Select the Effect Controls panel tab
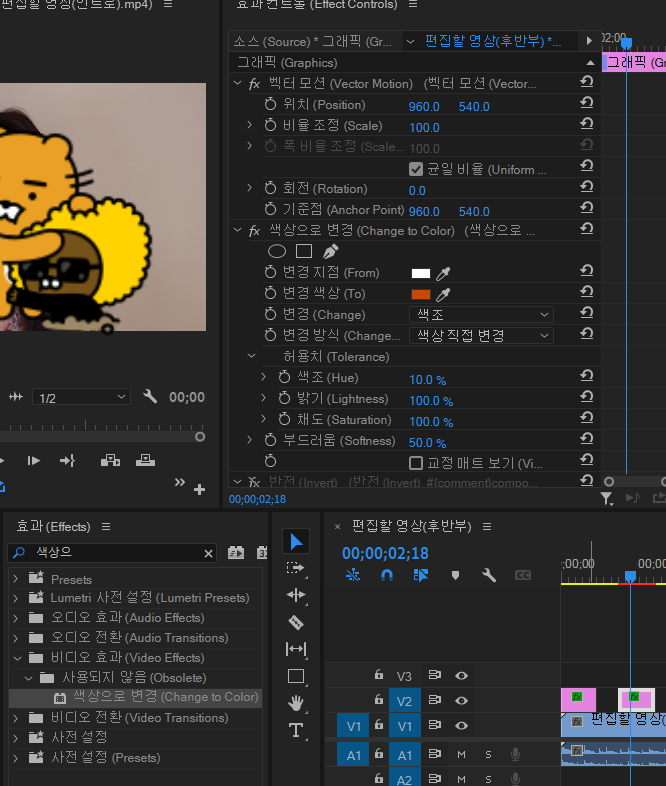 [317, 5]
